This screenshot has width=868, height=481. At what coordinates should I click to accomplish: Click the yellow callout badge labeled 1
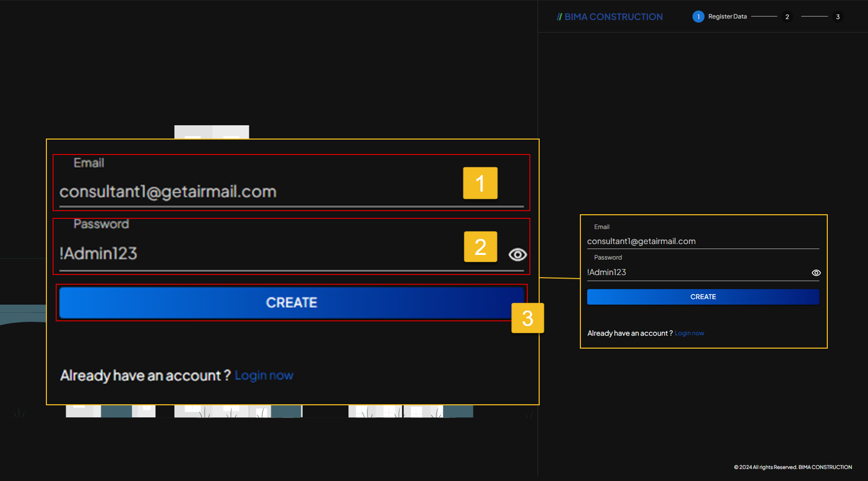pyautogui.click(x=480, y=183)
